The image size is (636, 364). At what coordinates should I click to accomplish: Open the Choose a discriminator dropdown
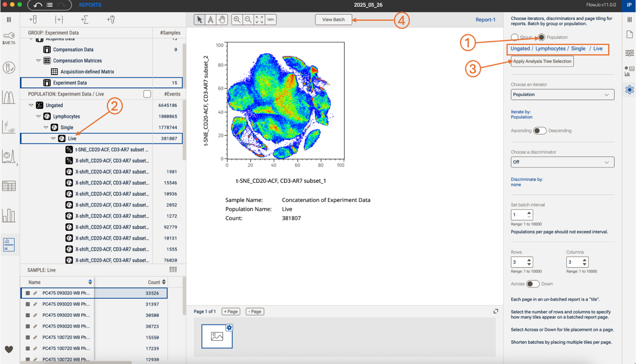562,162
